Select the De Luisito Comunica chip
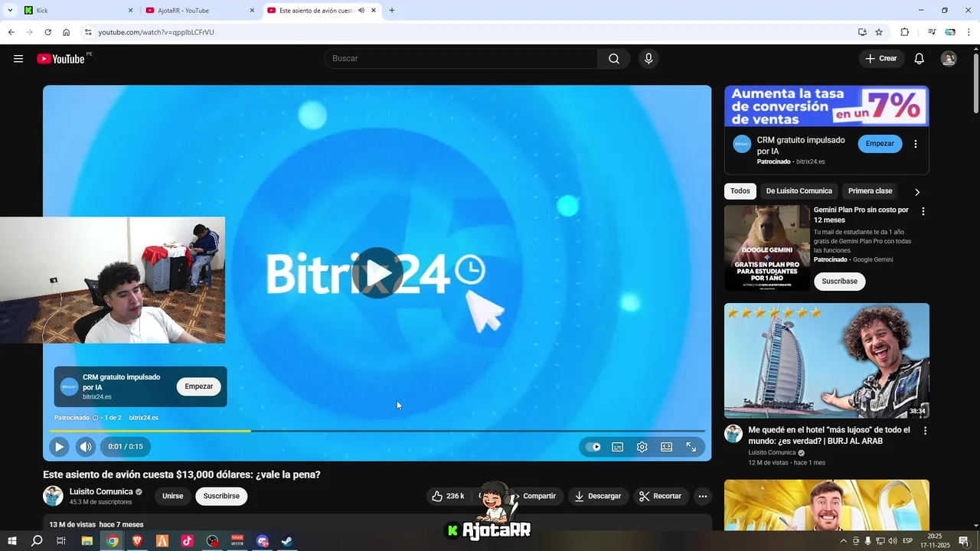This screenshot has height=551, width=980. click(799, 191)
